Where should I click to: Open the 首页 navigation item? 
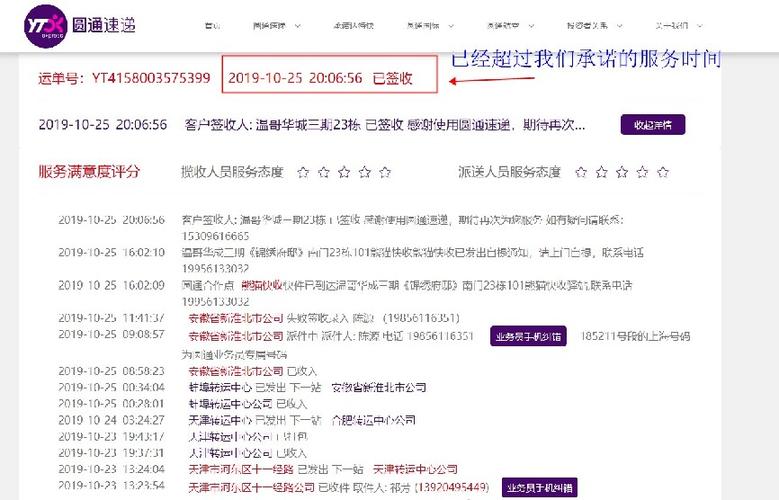212,26
